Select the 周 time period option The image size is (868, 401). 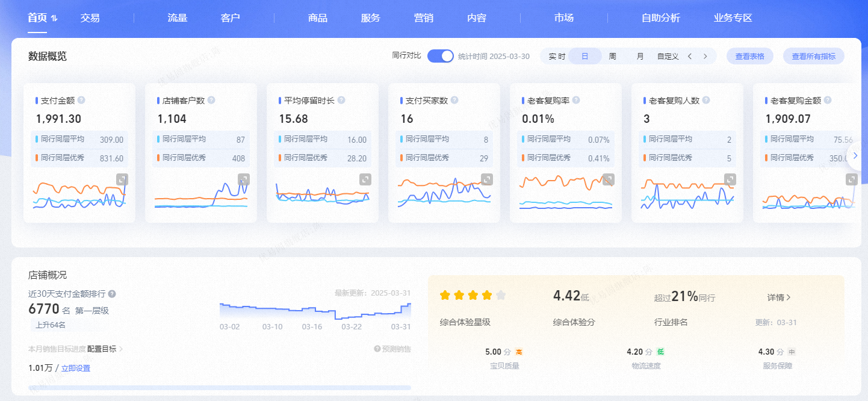pos(612,56)
